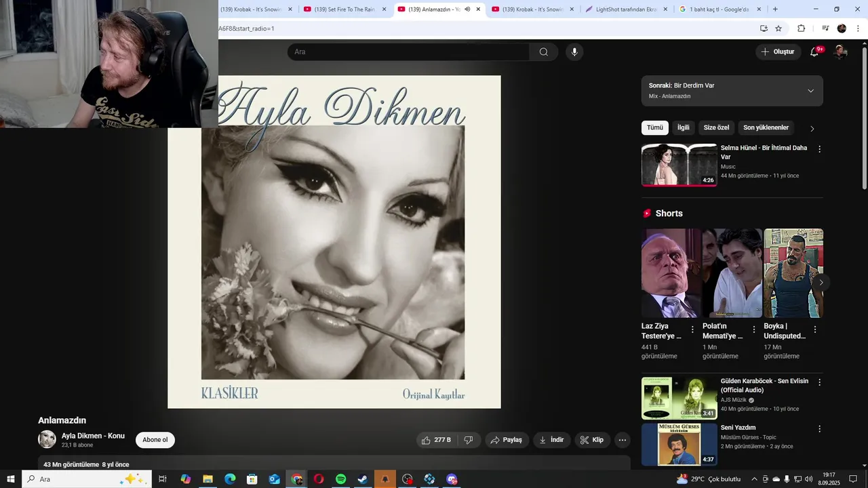Open the YouTube account avatar menu
Screen dimensions: 868x488
click(x=840, y=52)
